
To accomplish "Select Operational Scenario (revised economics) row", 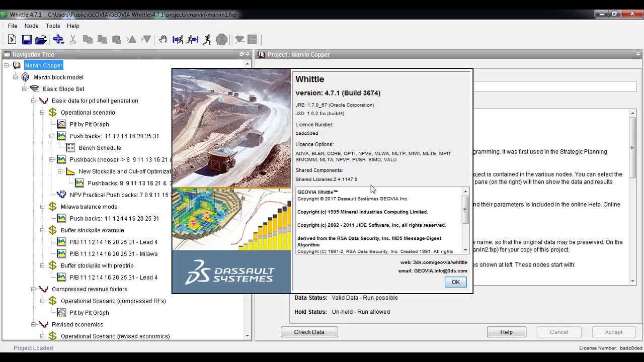I will pos(115,336).
